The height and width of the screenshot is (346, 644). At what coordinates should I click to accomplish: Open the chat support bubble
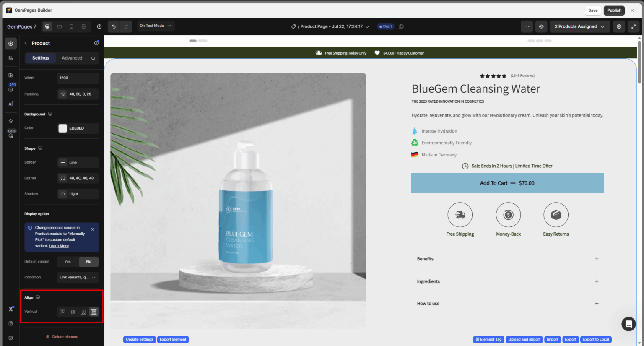pos(628,324)
